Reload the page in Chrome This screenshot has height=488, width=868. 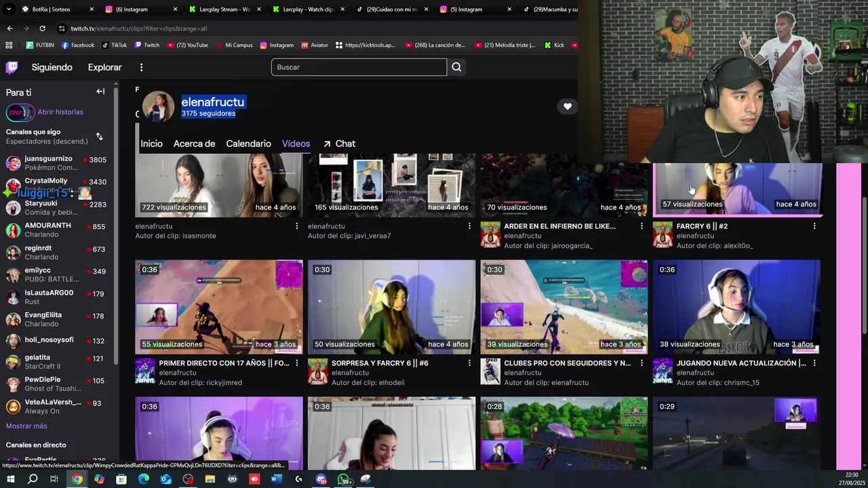42,28
